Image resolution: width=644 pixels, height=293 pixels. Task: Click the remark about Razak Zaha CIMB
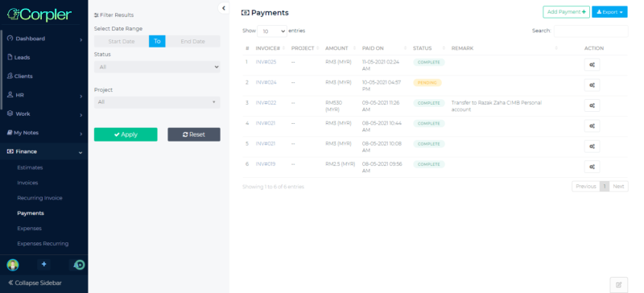[x=497, y=106]
